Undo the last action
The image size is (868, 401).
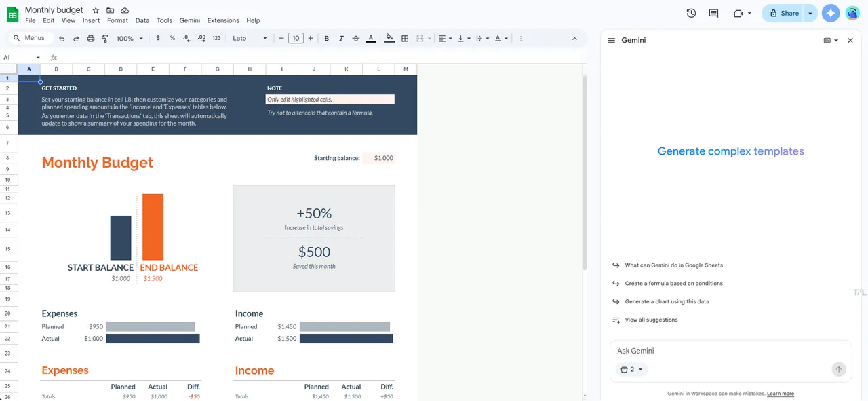(x=62, y=39)
